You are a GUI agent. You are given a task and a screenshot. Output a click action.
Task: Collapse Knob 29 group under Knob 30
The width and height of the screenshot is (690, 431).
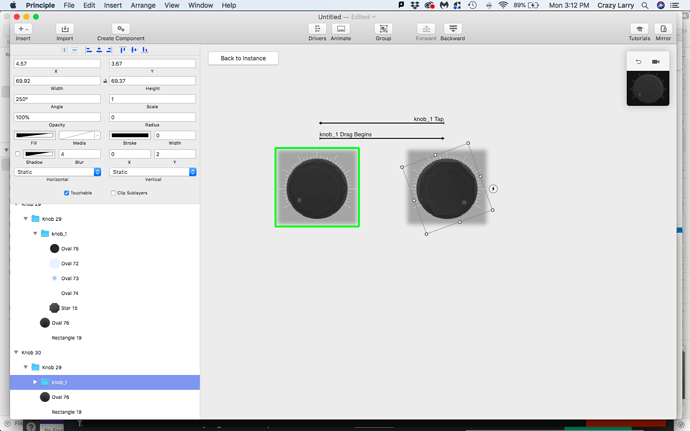(x=26, y=367)
